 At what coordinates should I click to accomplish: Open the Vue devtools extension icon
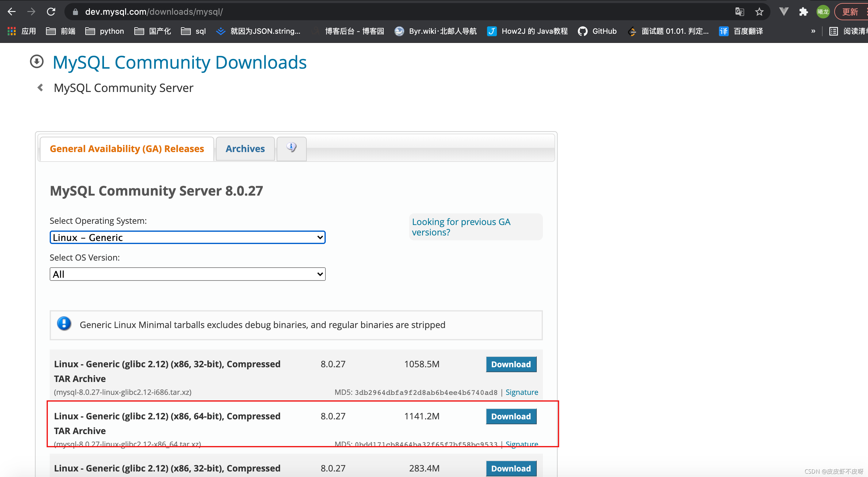pos(784,12)
